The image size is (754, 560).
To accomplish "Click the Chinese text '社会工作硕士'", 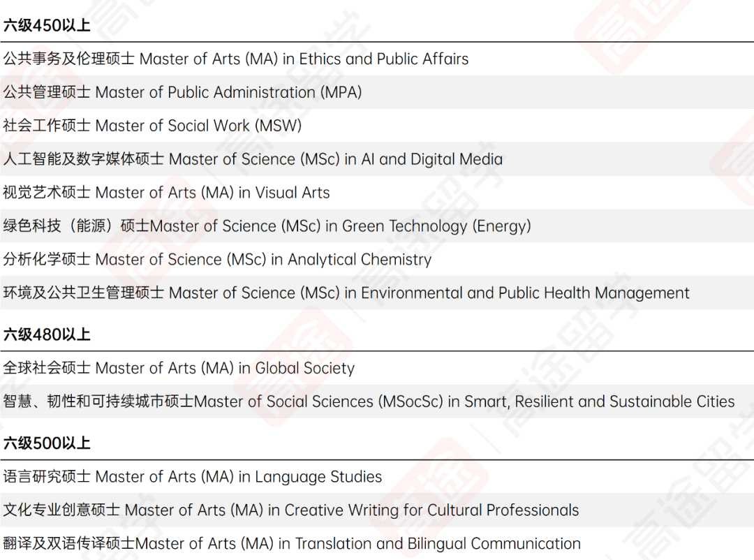I will pos(47,126).
